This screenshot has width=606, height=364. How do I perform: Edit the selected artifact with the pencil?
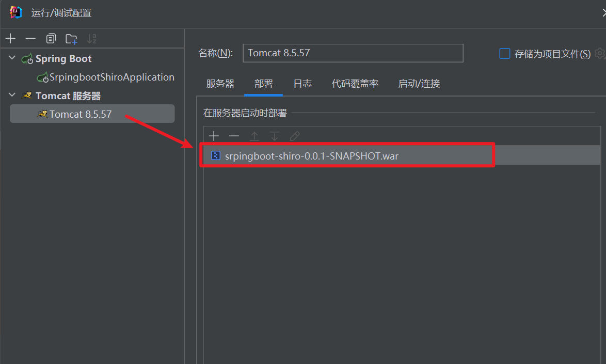tap(295, 136)
